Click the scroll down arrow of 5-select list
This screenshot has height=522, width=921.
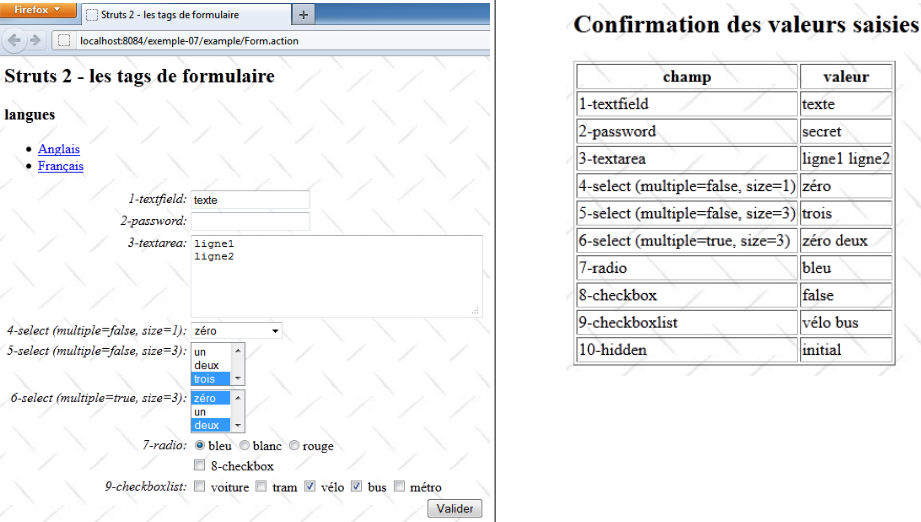click(x=238, y=378)
